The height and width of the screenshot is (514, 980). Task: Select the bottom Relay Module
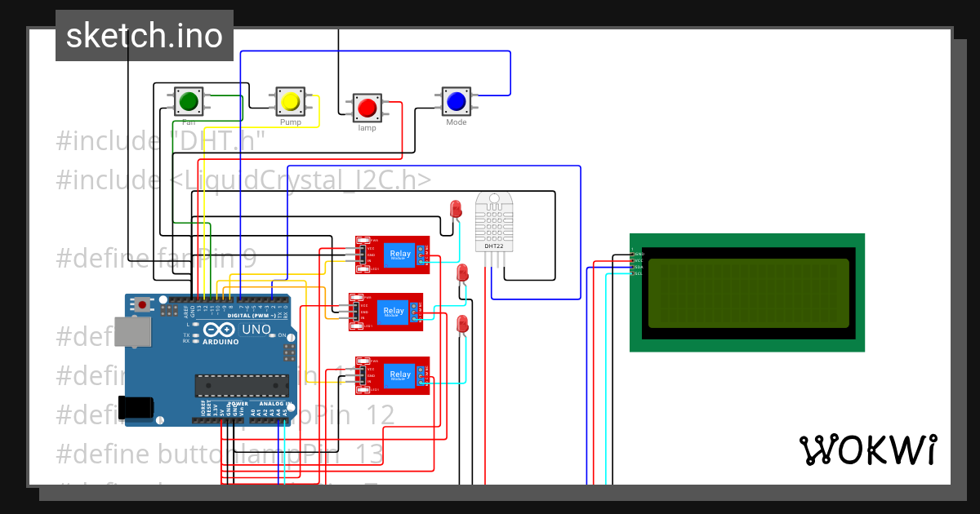click(x=392, y=375)
